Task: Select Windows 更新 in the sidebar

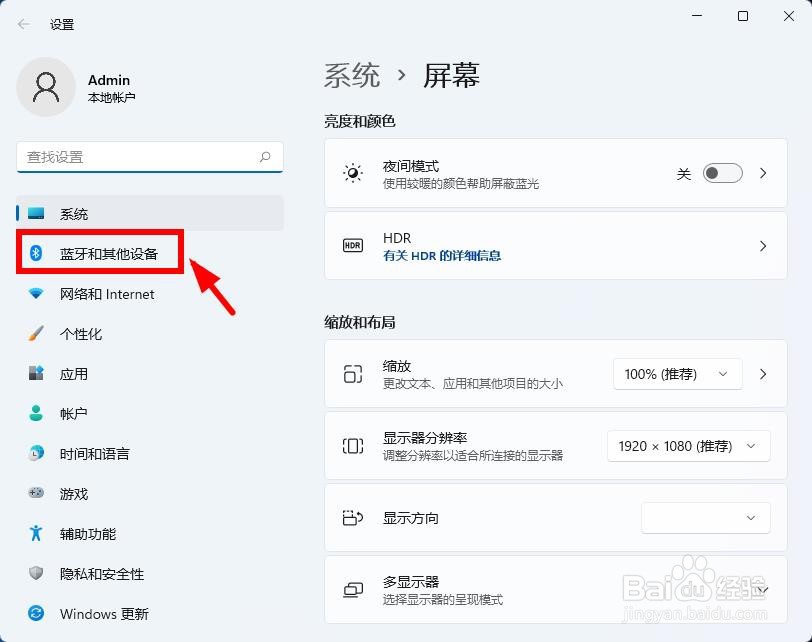Action: (150, 614)
